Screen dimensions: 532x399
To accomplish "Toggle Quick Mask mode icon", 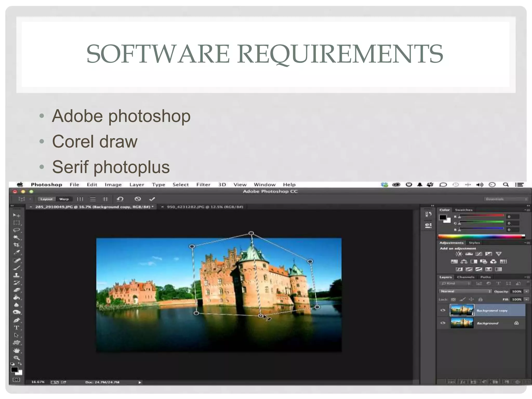I will tap(16, 380).
